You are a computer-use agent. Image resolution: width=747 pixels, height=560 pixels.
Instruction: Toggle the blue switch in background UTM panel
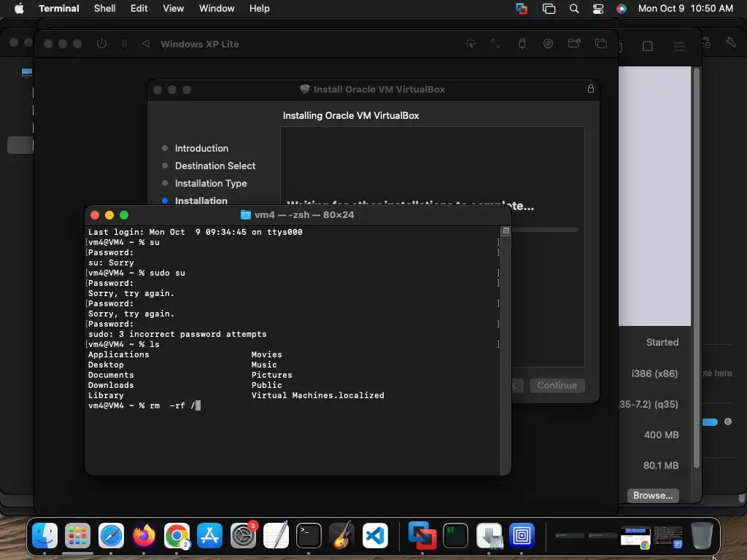[x=710, y=422]
